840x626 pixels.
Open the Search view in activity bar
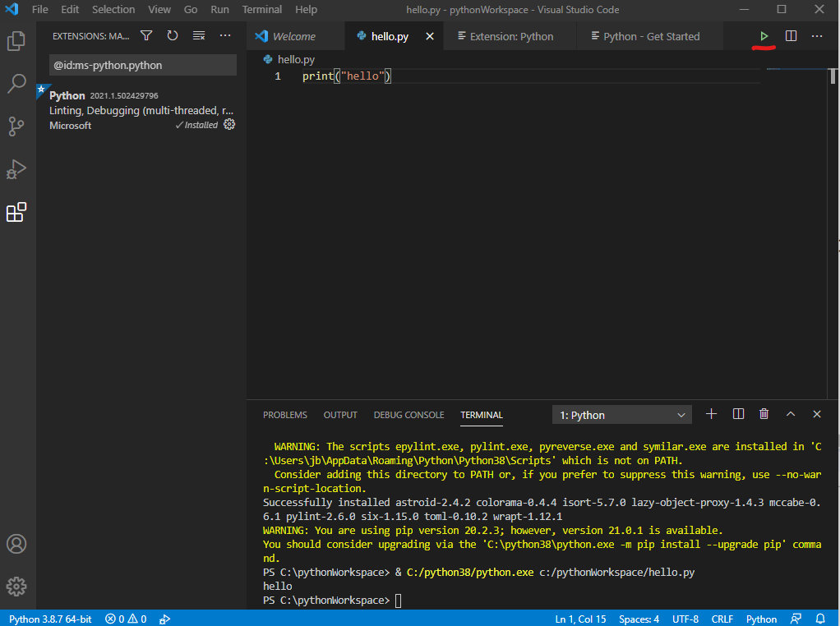coord(16,84)
